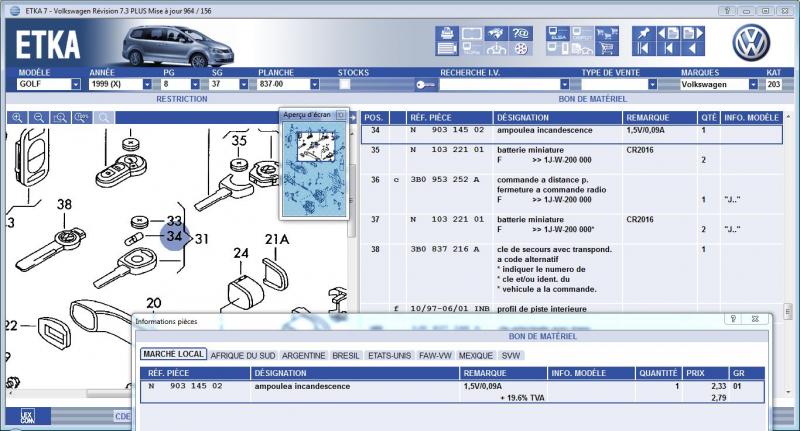800x431 pixels.
Task: Select the zoom-to-region magnifier icon
Action: click(x=60, y=118)
